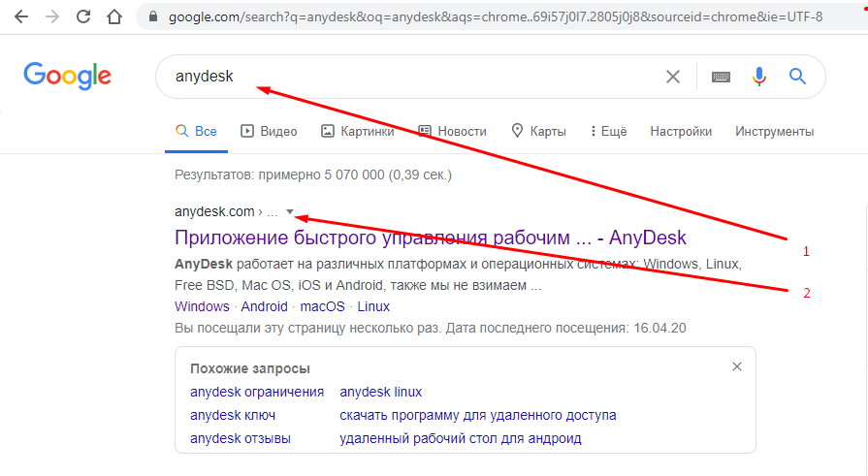Click the Похожие запросы heading

pos(249,368)
